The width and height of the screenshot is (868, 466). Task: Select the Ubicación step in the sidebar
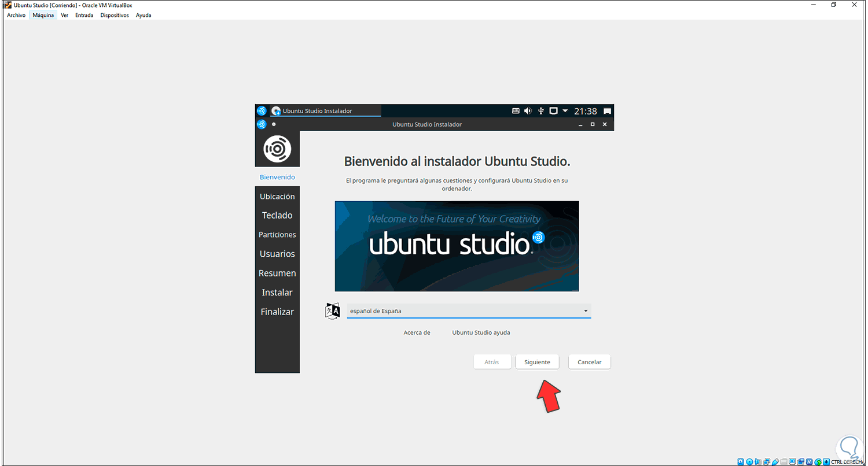[x=277, y=197]
